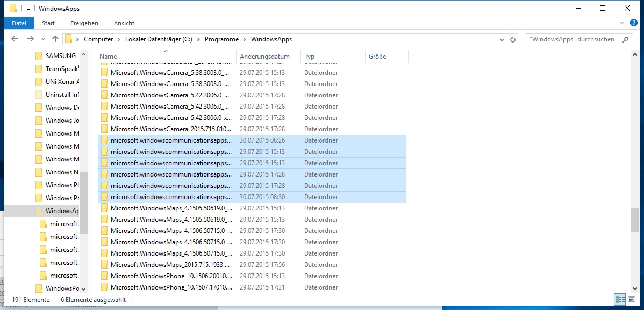The width and height of the screenshot is (644, 310).
Task: Click the Uninstall Inf pale folder icon
Action: tap(39, 95)
